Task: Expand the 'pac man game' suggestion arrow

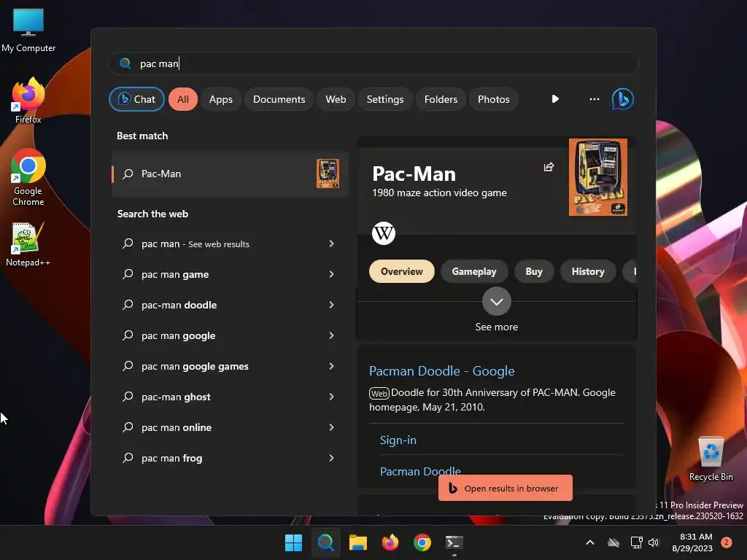Action: click(331, 274)
